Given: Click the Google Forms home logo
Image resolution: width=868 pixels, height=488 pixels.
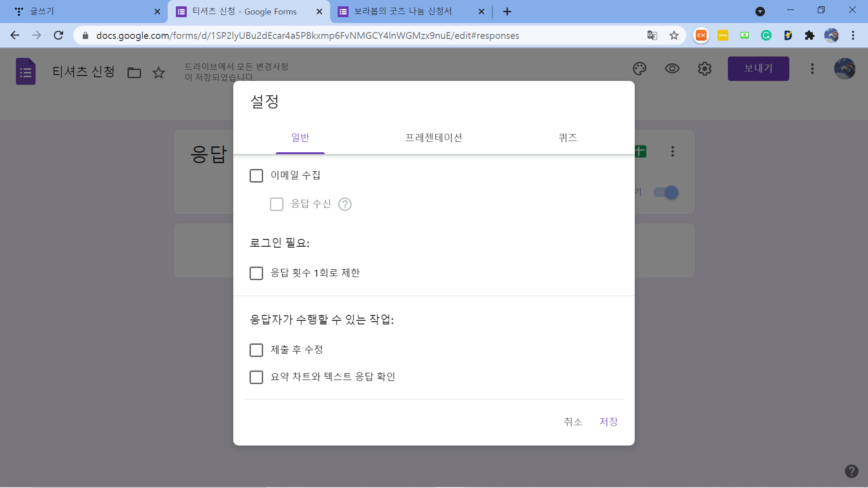Looking at the screenshot, I should [x=26, y=71].
